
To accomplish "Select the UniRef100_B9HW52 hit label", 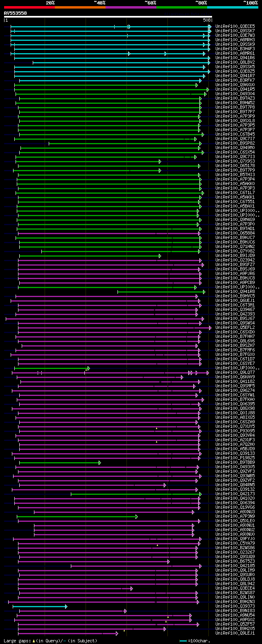I will tap(235, 103).
